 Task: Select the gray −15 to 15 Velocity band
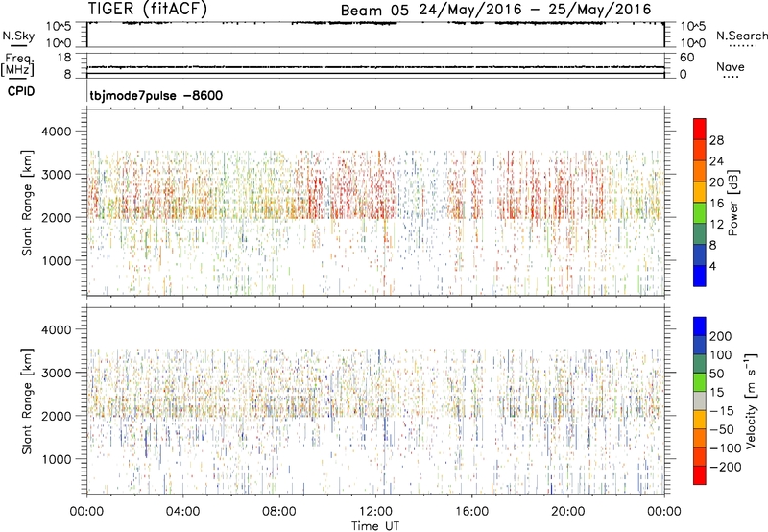pos(700,400)
